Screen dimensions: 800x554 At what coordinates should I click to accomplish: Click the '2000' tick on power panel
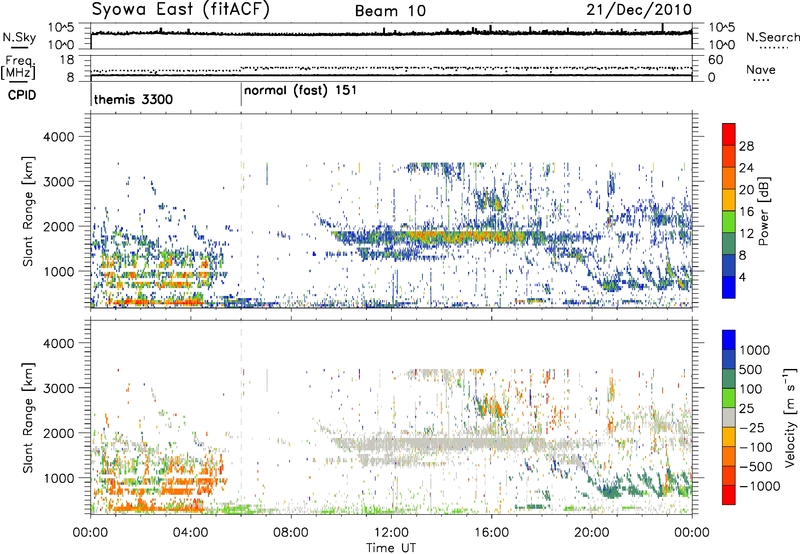[58, 227]
